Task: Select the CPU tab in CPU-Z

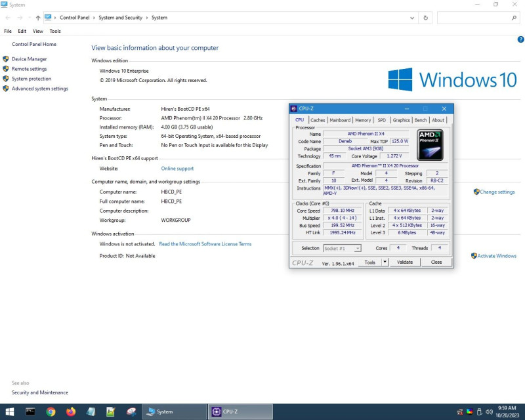Action: point(300,120)
